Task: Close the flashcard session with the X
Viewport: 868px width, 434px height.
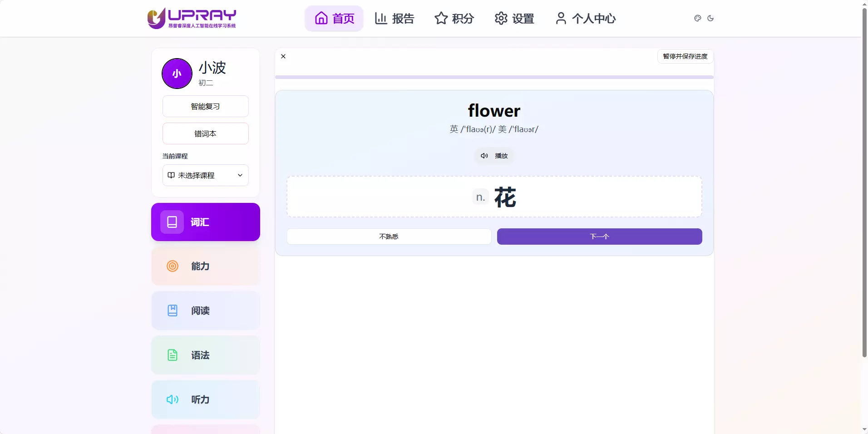Action: [283, 56]
